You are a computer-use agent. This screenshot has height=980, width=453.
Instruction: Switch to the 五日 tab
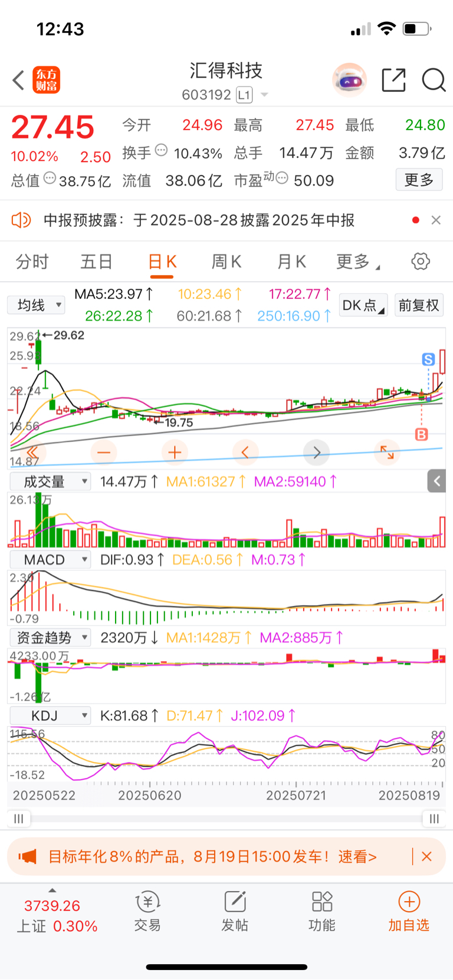[x=96, y=262]
